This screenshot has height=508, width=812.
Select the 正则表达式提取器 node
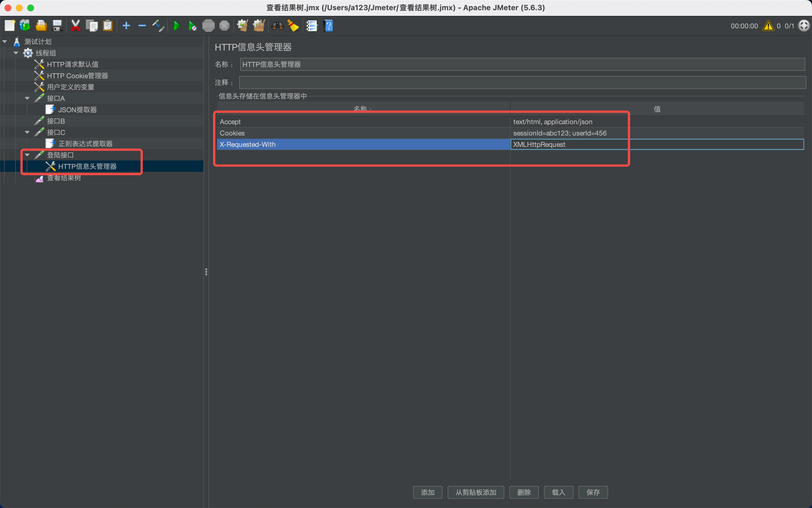pos(85,143)
